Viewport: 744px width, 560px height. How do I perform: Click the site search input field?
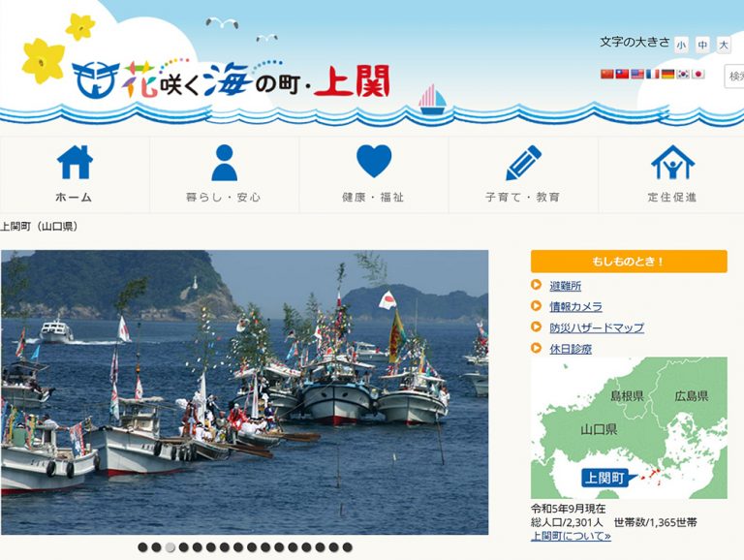click(734, 77)
